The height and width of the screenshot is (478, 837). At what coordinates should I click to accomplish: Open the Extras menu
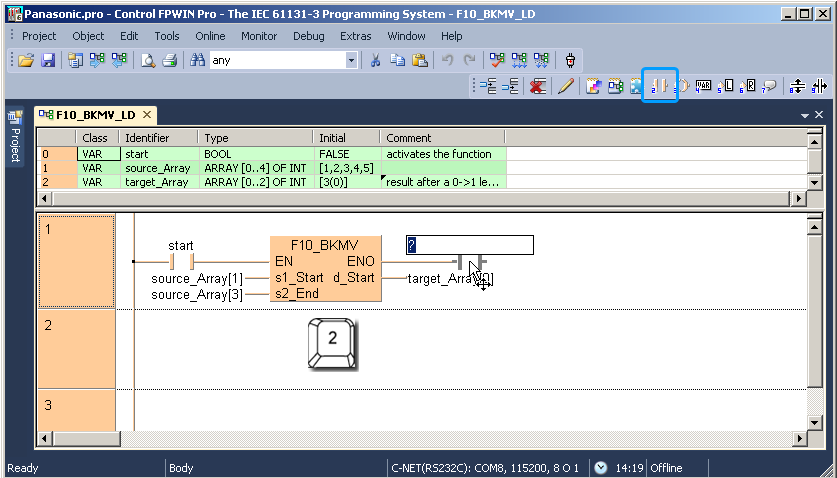[355, 36]
